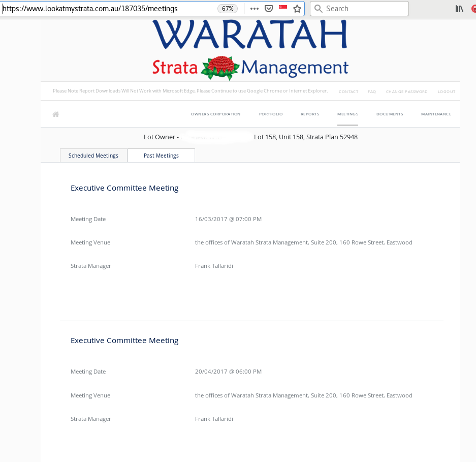This screenshot has height=462, width=476.
Task: Reset the 67% zoom level indicator
Action: pyautogui.click(x=228, y=9)
